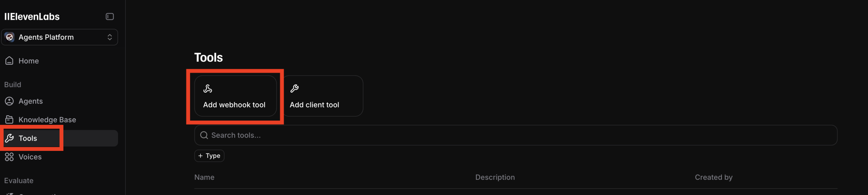Collapse the sidebar panel icon

click(x=110, y=17)
